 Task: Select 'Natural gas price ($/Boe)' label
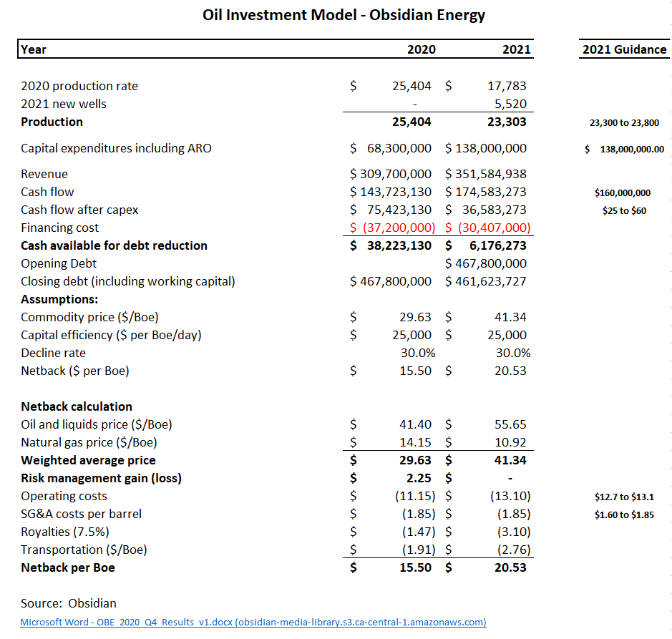(x=89, y=443)
